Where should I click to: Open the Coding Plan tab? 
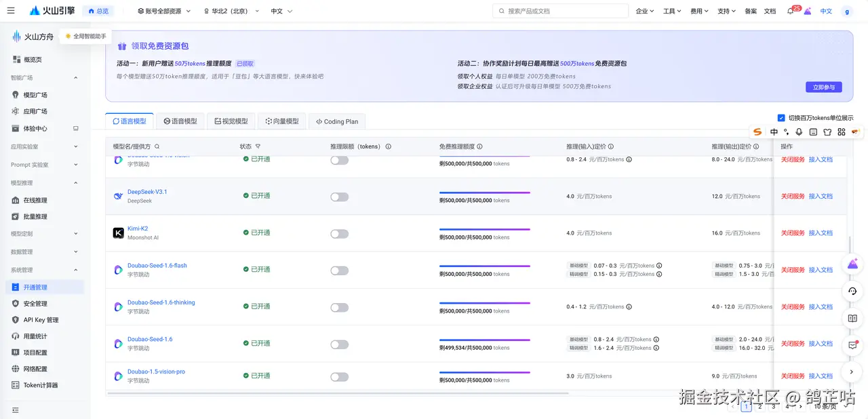(x=337, y=121)
